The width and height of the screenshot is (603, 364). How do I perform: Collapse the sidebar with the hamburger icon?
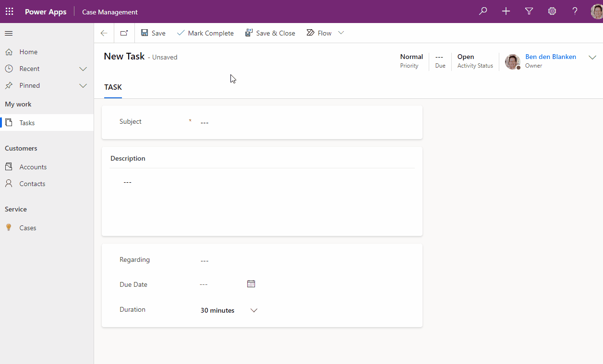[x=8, y=33]
